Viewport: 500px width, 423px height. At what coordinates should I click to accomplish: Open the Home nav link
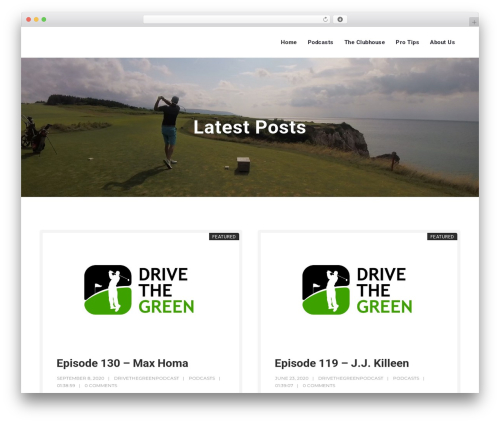pos(288,42)
